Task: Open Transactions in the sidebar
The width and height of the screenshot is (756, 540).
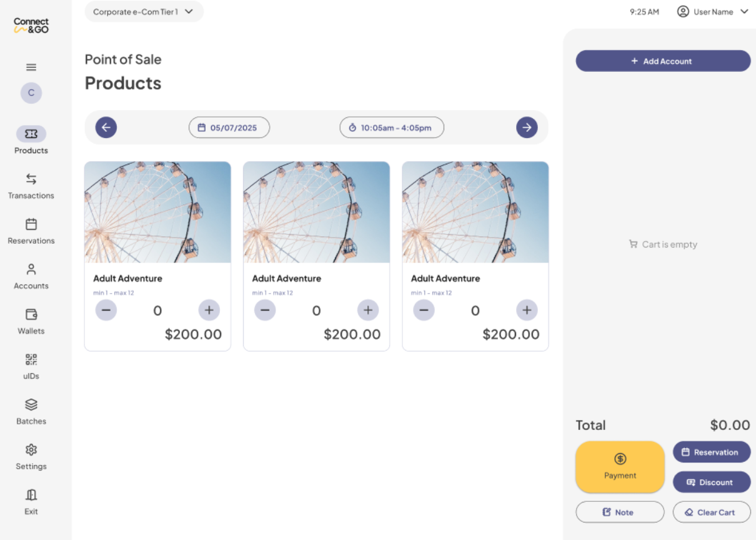Action: [31, 186]
